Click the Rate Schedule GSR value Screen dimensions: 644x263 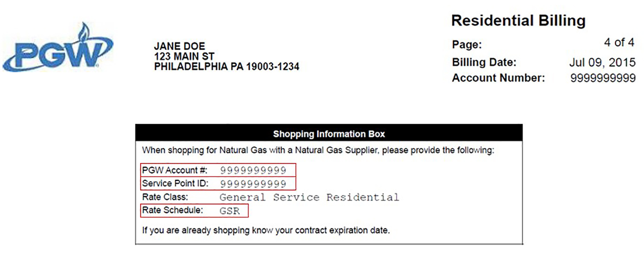click(230, 211)
